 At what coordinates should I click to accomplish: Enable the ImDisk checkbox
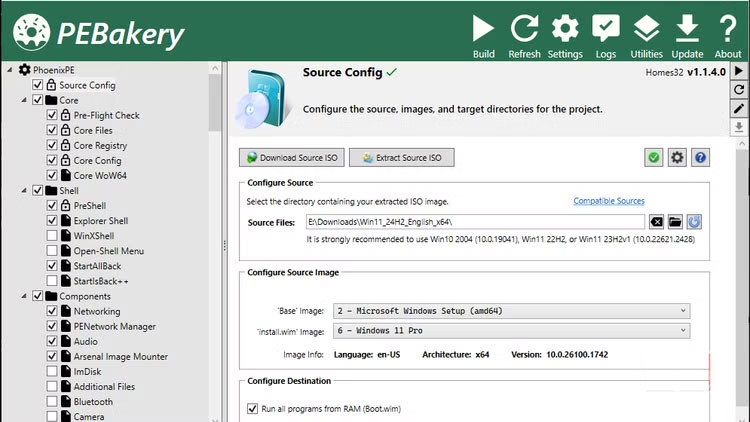click(52, 371)
